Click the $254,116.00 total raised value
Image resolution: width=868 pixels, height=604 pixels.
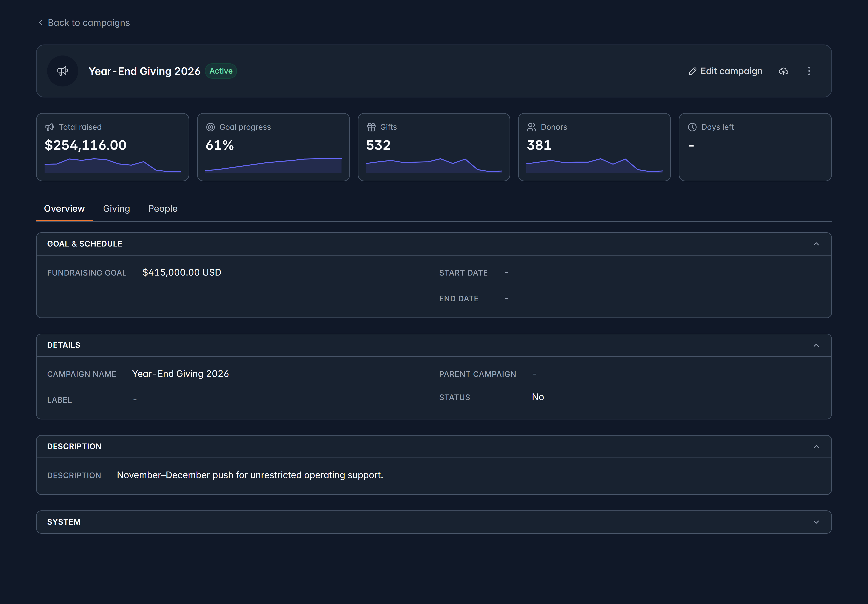click(85, 145)
